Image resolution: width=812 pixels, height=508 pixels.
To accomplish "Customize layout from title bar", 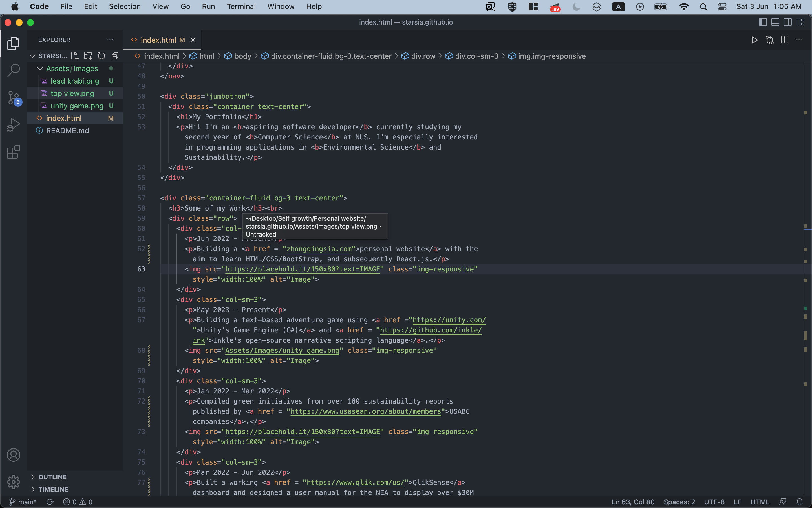I will click(801, 22).
